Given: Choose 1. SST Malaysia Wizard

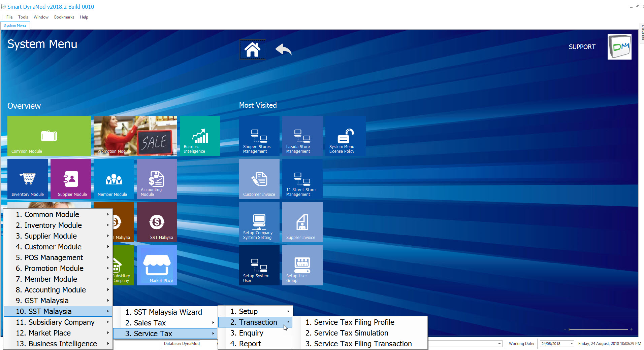Looking at the screenshot, I should (165, 312).
